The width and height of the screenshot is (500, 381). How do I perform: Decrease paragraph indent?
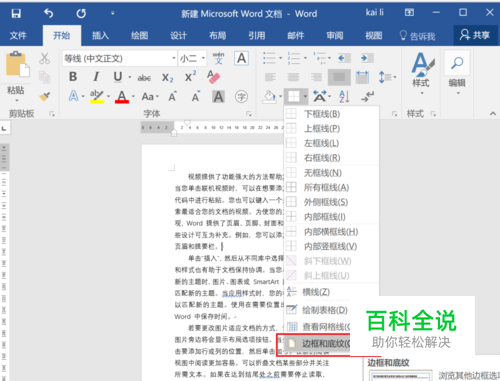point(344,58)
